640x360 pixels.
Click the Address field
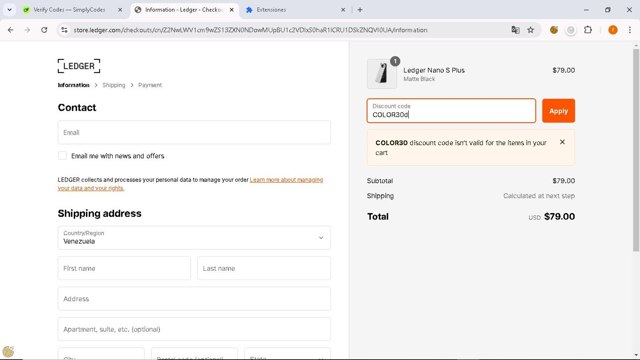194,298
